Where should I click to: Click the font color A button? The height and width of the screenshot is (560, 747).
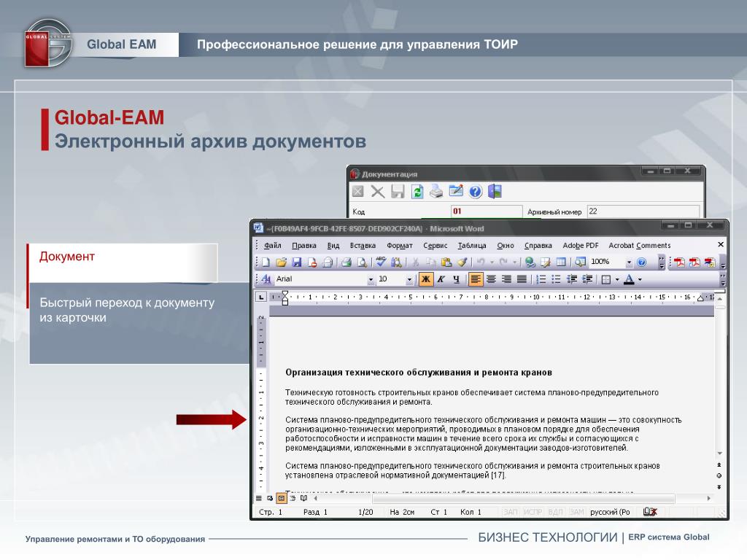[630, 279]
